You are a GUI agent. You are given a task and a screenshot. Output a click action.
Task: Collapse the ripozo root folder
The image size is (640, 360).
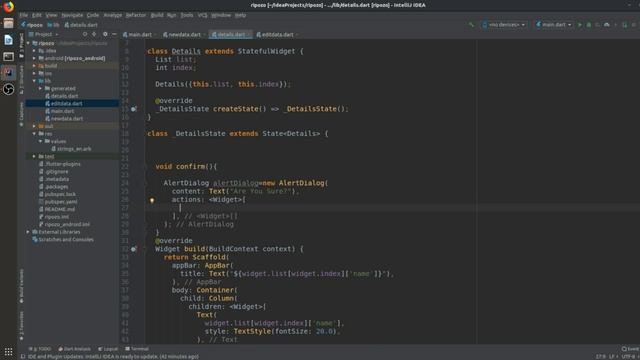tap(28, 43)
